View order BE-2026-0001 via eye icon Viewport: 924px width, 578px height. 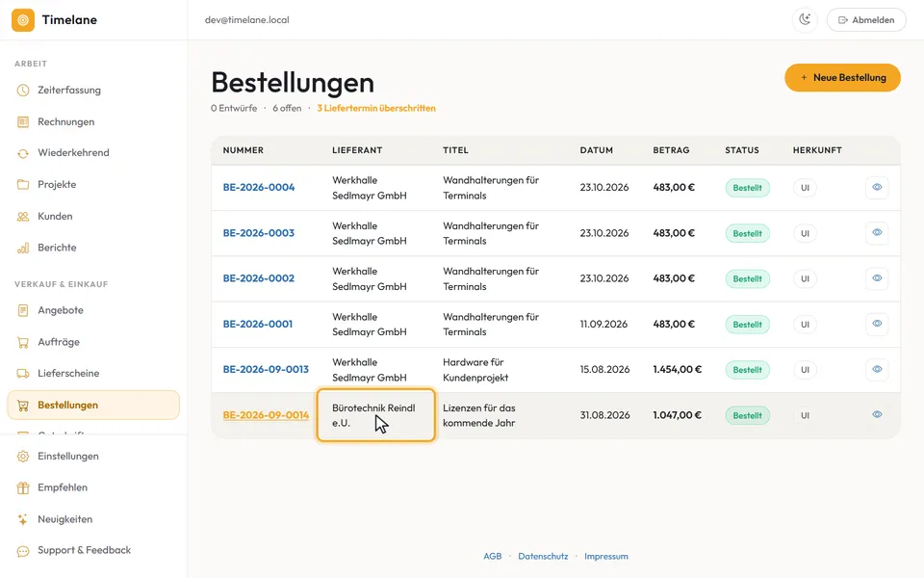tap(877, 324)
